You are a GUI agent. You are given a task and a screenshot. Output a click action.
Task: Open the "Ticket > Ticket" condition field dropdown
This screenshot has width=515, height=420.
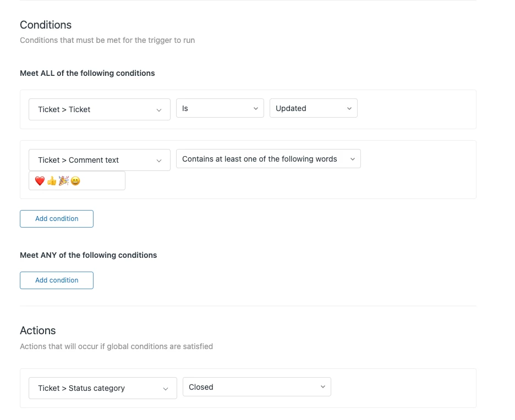99,109
